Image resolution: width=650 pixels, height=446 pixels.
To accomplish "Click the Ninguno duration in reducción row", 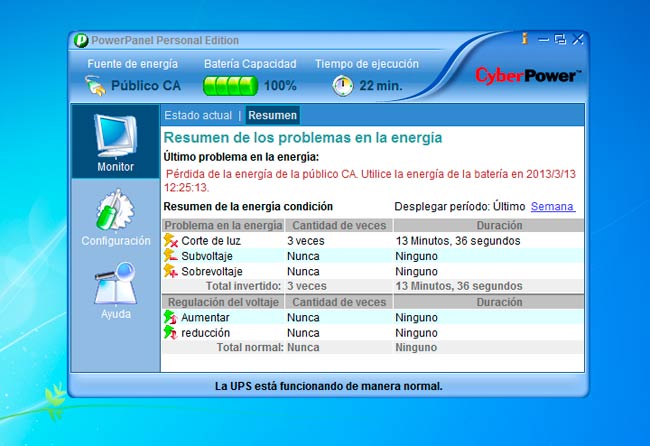I will pyautogui.click(x=416, y=333).
